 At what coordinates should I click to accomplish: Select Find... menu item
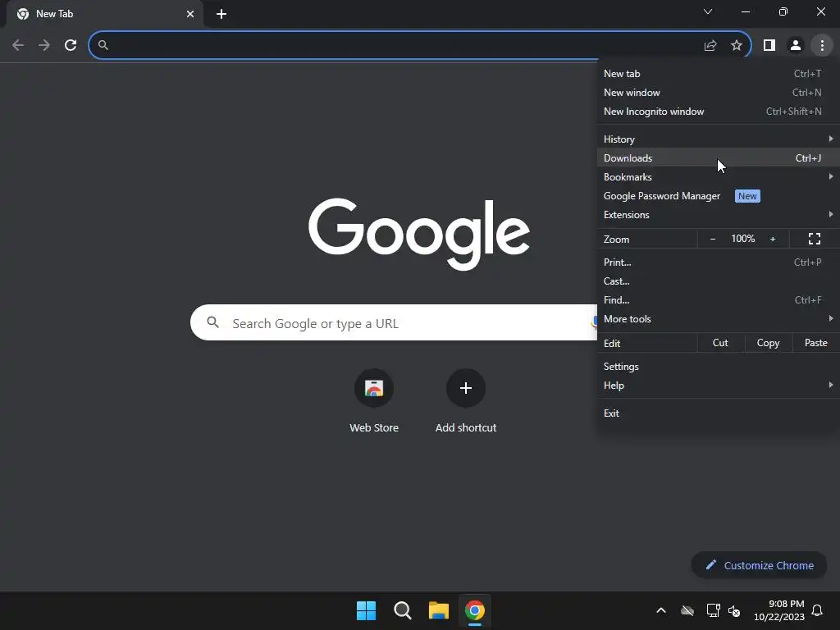[718, 300]
